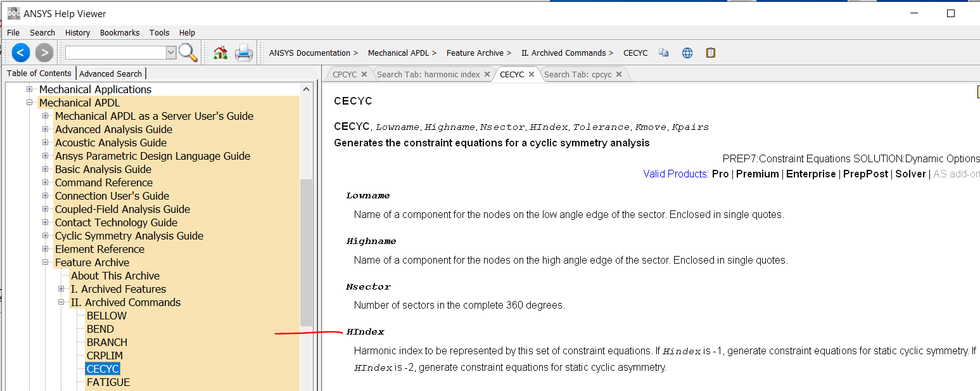Switch to the Advanced Search tab

[111, 74]
